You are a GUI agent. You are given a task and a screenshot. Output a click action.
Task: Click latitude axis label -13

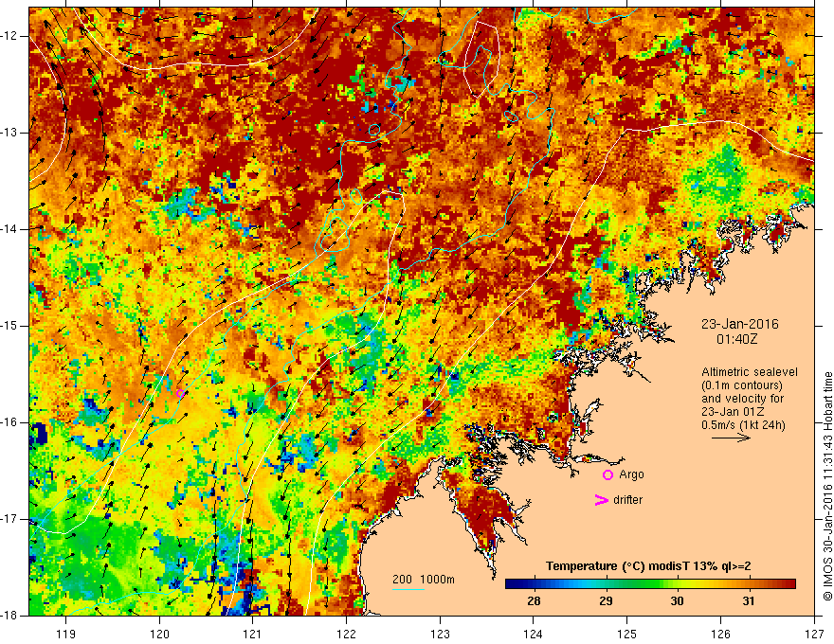(9, 133)
